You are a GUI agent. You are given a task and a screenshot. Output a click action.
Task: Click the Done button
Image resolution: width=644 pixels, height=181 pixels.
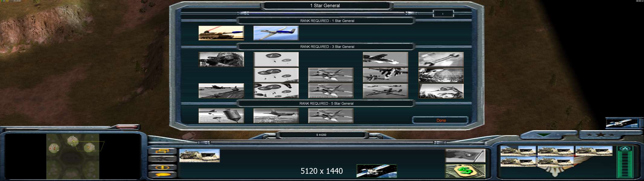[x=441, y=120]
